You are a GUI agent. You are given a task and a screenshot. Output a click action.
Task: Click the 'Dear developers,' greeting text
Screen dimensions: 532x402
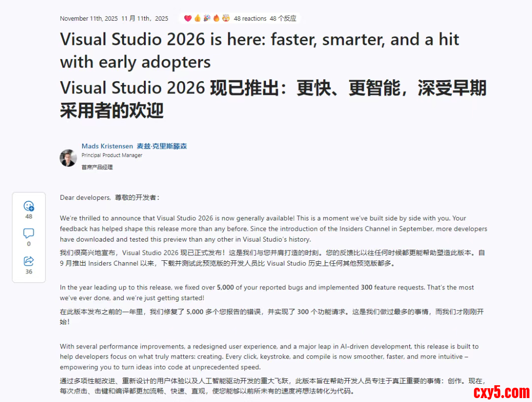86,198
